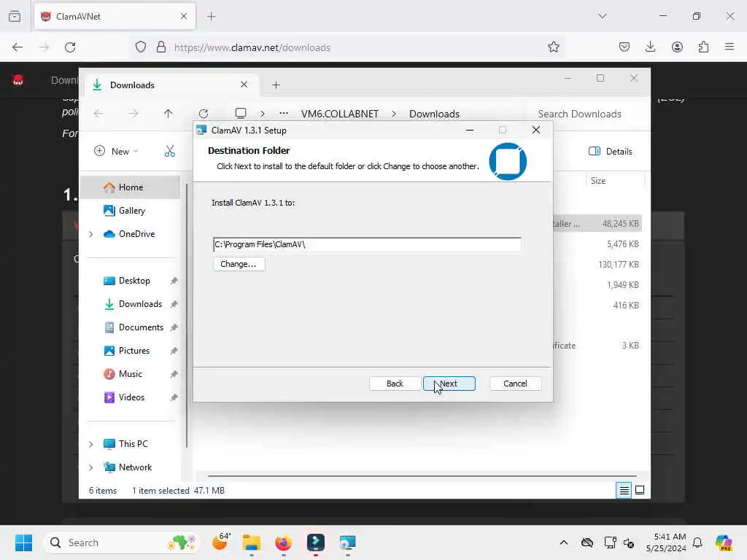This screenshot has width=747, height=560.
Task: Open a new Firefox tab
Action: [x=212, y=16]
